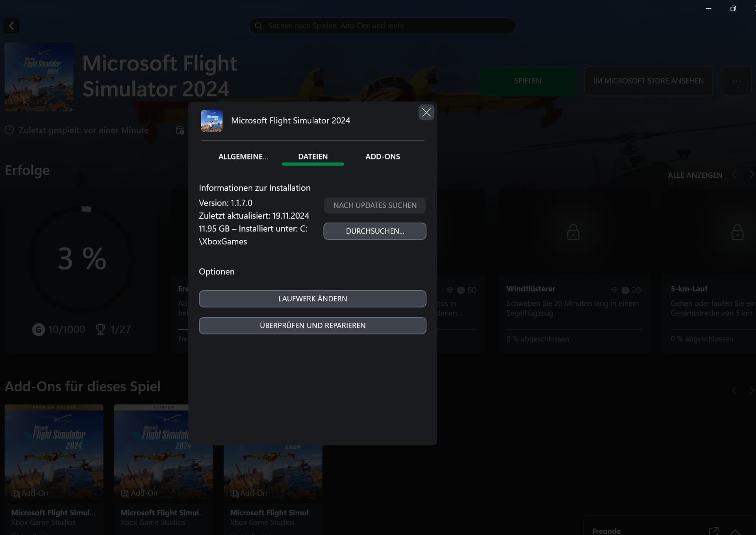Click the trophy icon showing 1/27
Viewport: 756px width, 535px height.
point(100,329)
